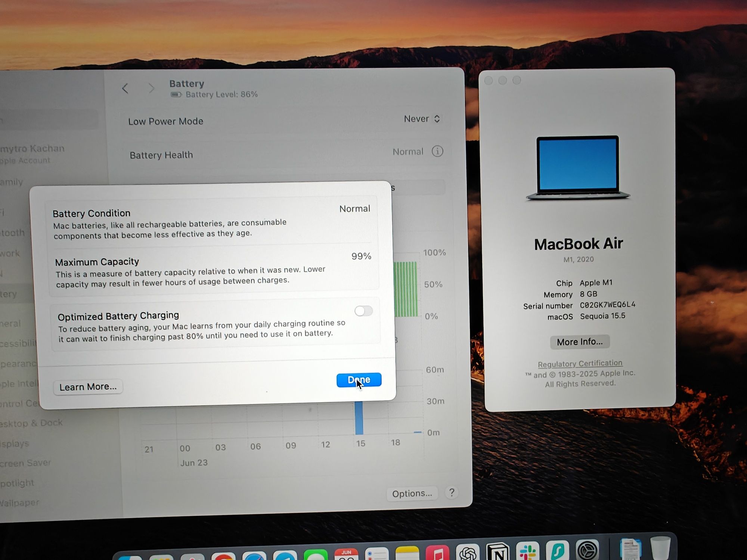Click the Learn More... button
The height and width of the screenshot is (560, 747).
88,387
